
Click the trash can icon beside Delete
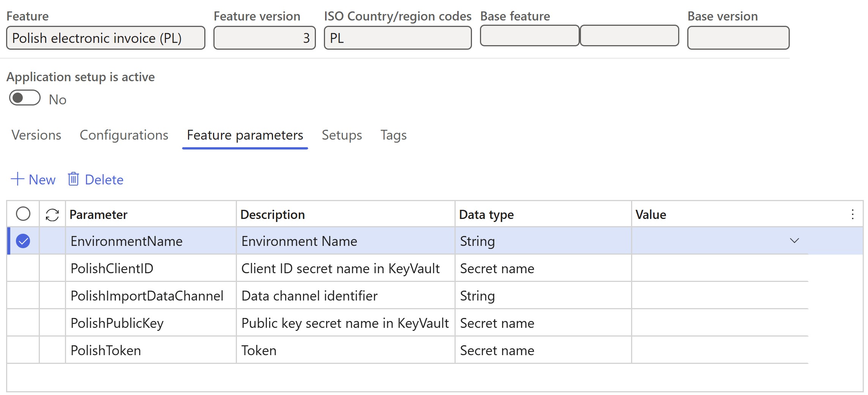pyautogui.click(x=73, y=179)
